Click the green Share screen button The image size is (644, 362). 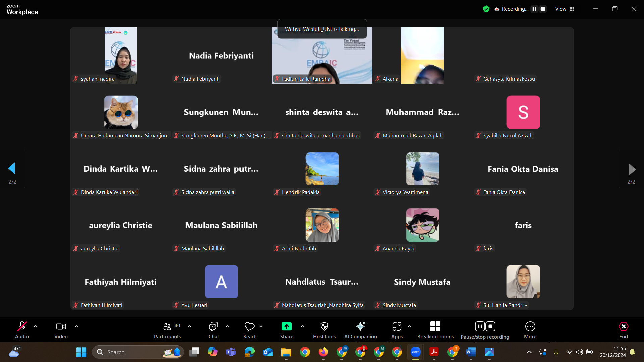tap(287, 327)
